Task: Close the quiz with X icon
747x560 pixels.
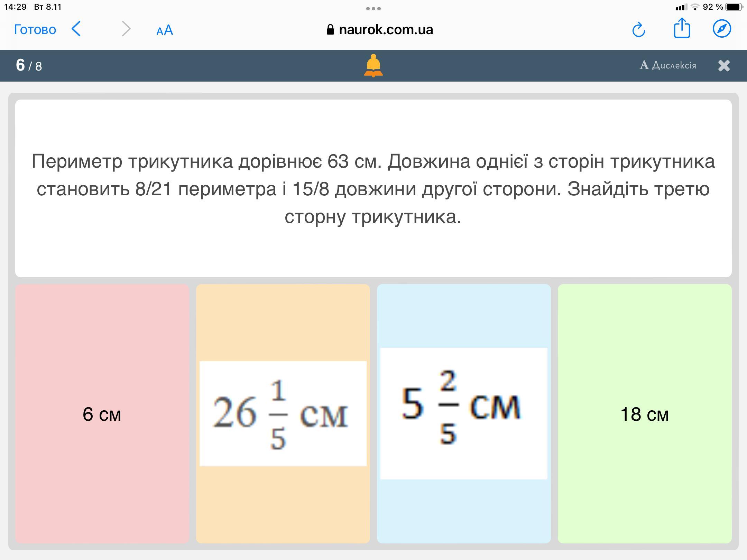Action: pos(724,65)
